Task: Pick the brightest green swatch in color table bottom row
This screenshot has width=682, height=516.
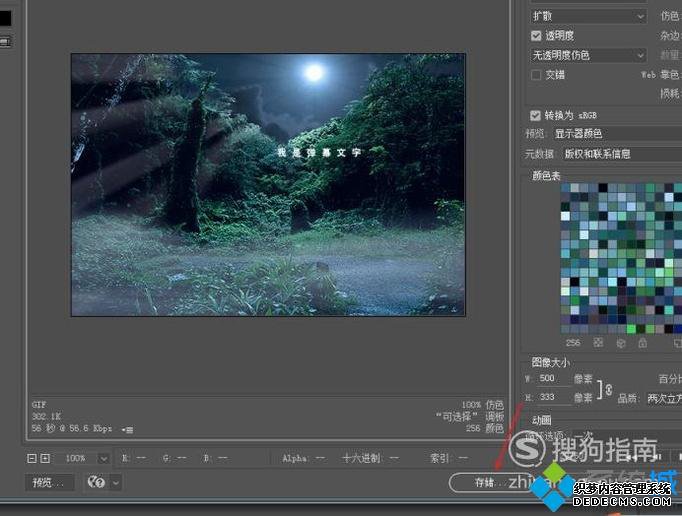Action: point(631,329)
